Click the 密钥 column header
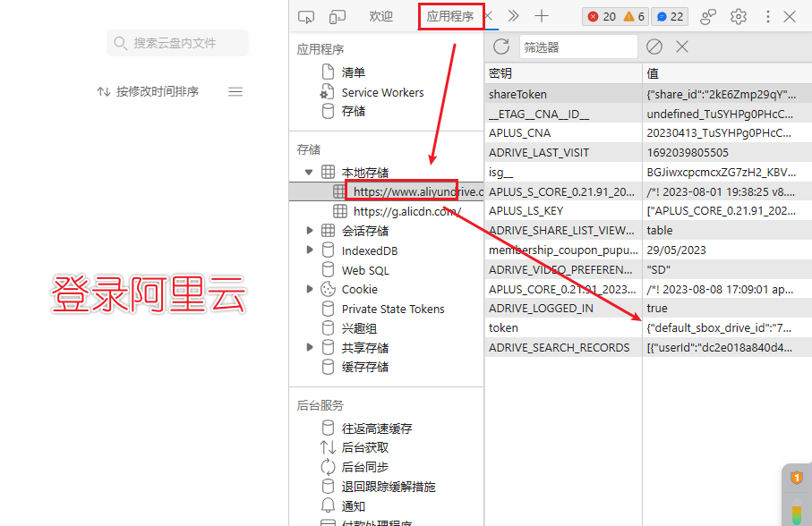Viewport: 812px width, 526px height. tap(563, 73)
